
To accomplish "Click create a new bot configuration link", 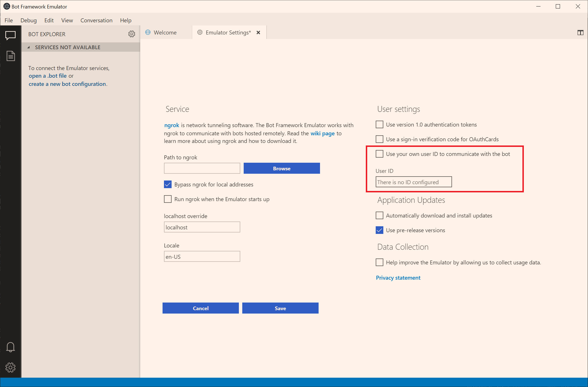I will click(x=67, y=84).
